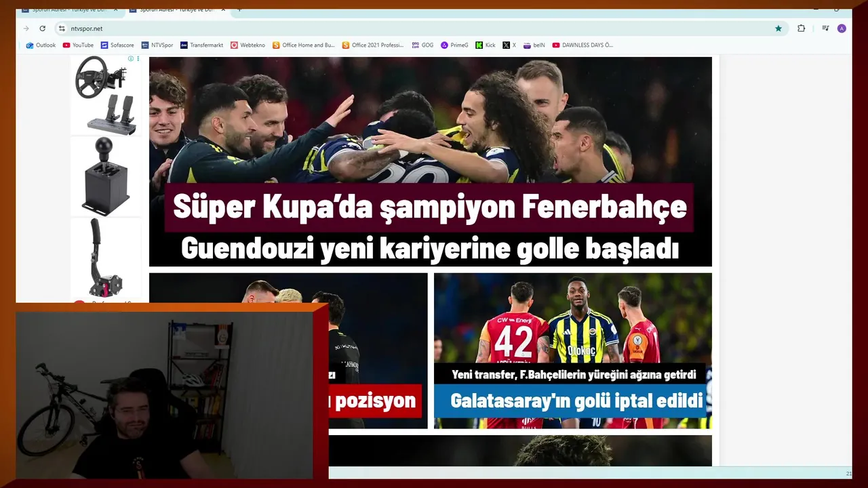Open the profile avatar menu
Viewport: 868px width, 488px height.
(842, 28)
